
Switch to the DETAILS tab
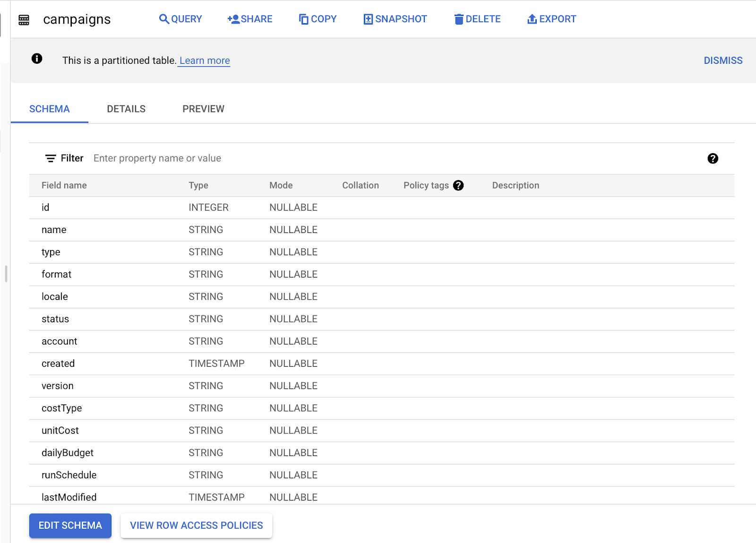pos(126,109)
